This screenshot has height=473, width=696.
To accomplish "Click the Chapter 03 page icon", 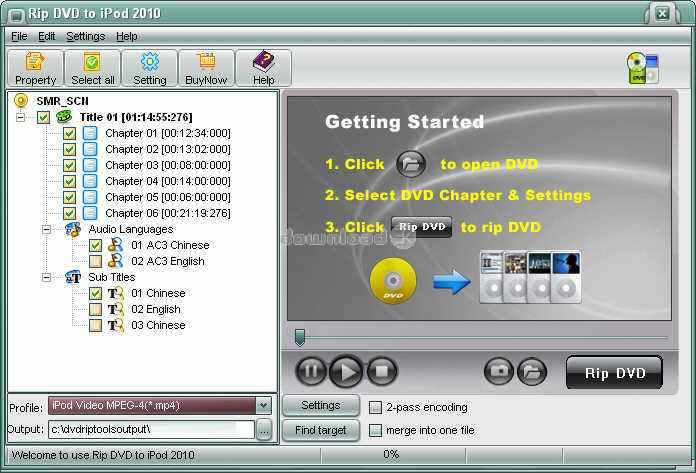I will pos(90,165).
